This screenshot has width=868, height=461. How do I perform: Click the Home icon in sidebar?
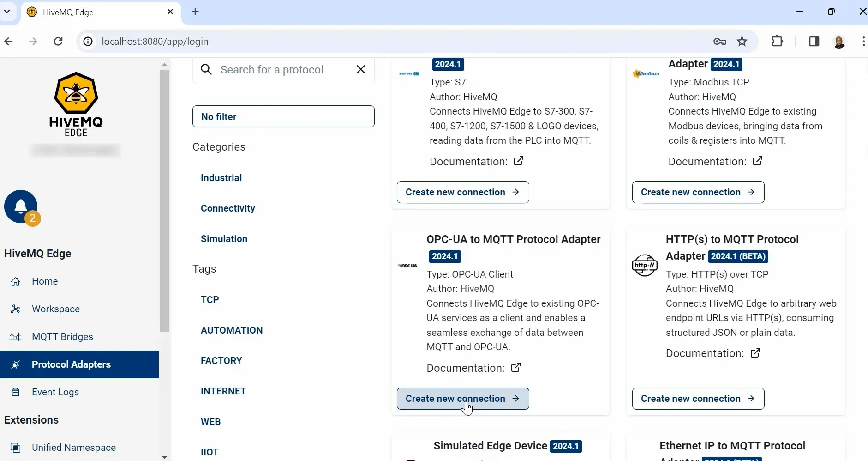15,281
